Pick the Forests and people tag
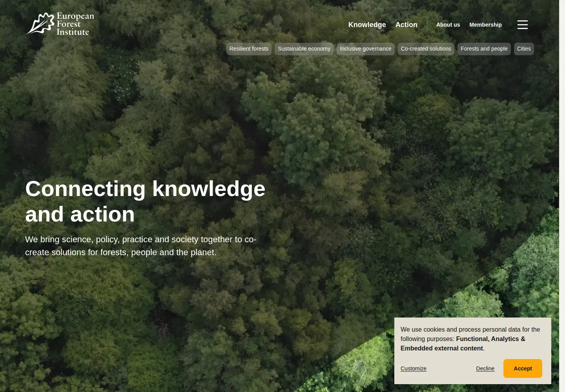The height and width of the screenshot is (392, 565). point(484,49)
